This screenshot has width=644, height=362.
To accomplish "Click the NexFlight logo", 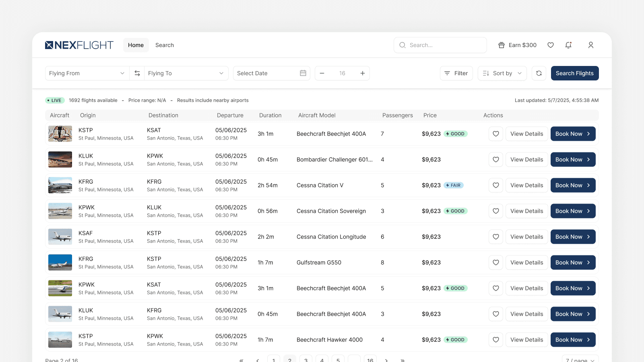I will pos(79,45).
